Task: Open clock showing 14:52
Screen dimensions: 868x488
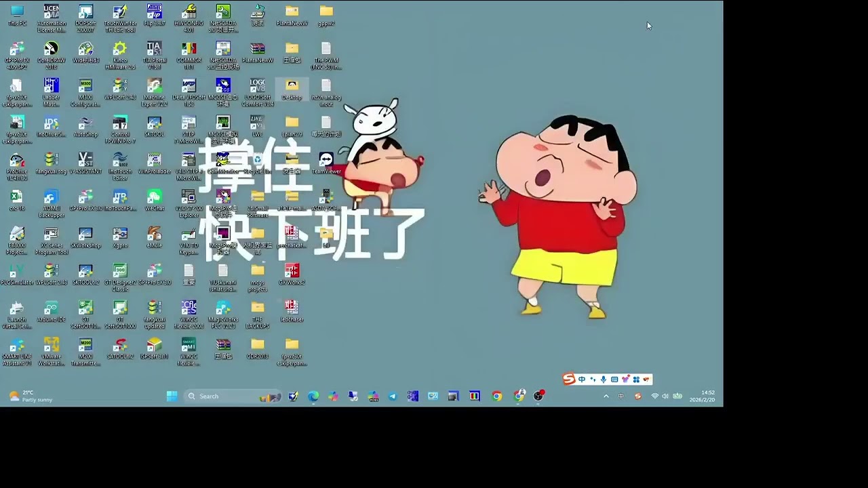Action: point(703,396)
